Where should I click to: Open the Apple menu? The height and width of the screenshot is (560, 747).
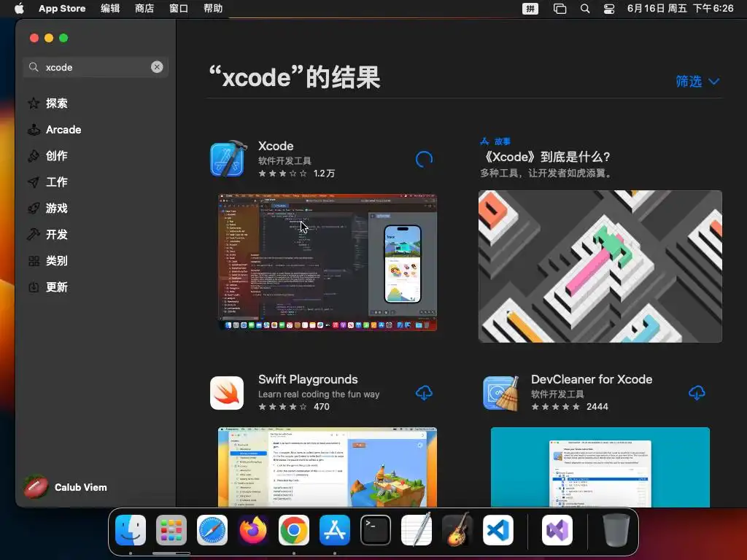(x=19, y=8)
